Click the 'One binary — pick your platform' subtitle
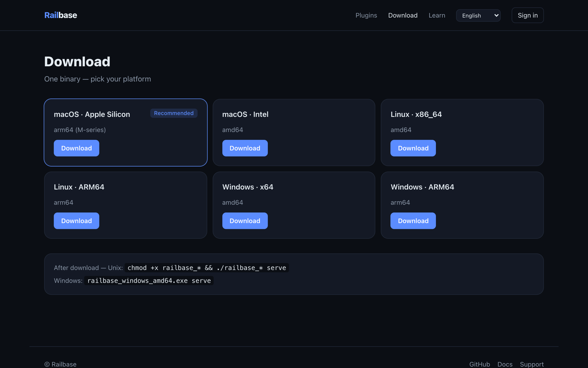This screenshot has height=368, width=588. pos(97,79)
